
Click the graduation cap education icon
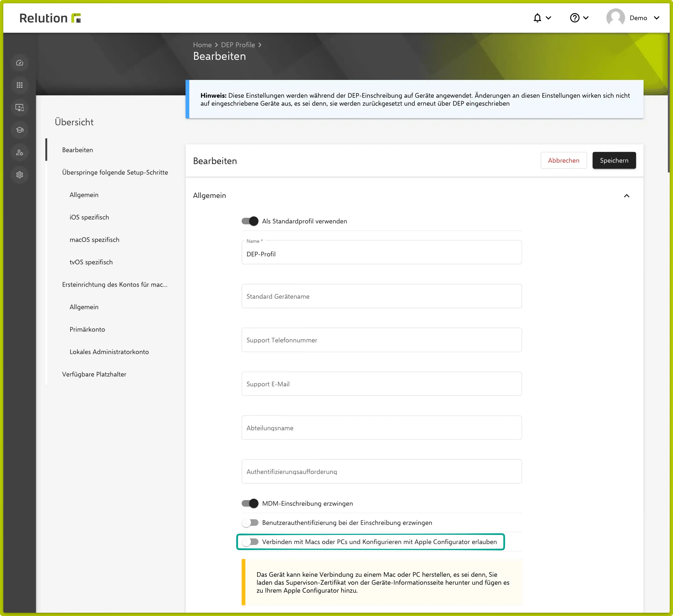[20, 130]
